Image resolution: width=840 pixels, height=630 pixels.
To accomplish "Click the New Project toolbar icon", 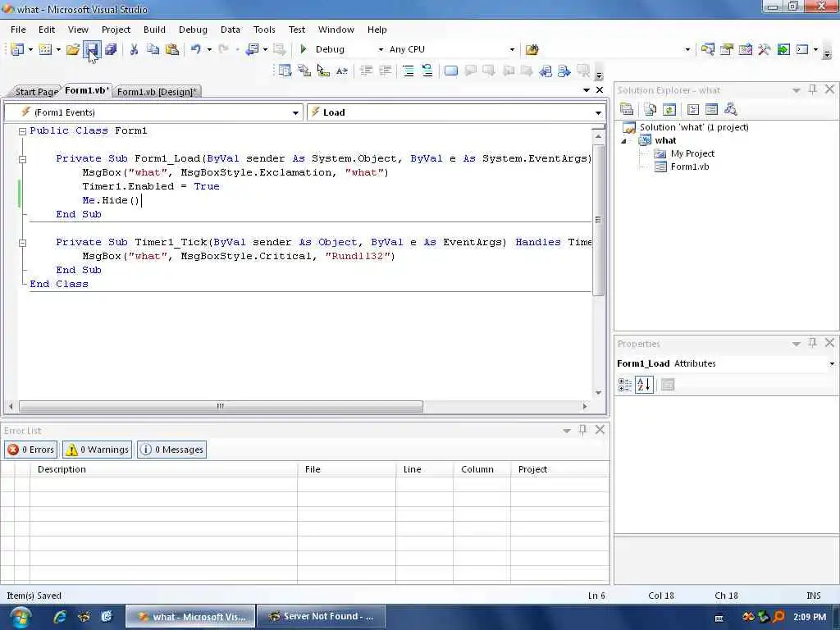I will (x=17, y=49).
